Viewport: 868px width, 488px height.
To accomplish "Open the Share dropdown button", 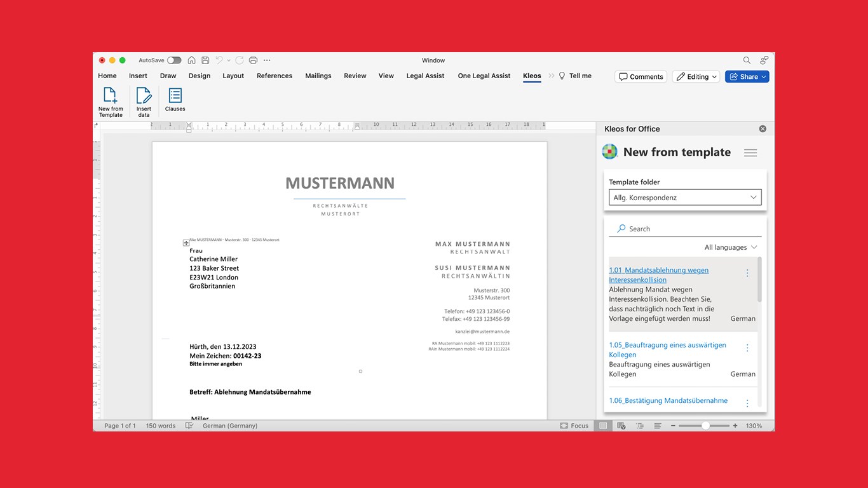I will pos(747,77).
